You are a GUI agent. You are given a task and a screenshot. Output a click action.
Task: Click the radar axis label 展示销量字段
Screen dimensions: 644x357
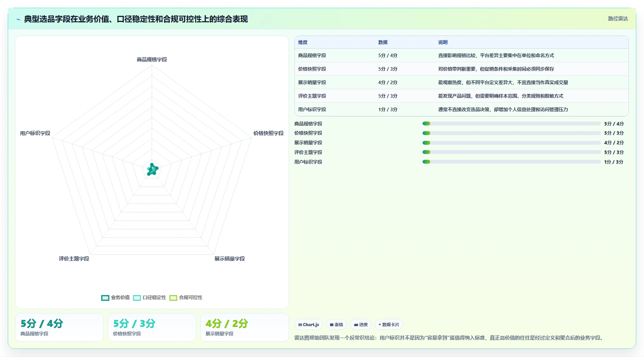pos(230,259)
